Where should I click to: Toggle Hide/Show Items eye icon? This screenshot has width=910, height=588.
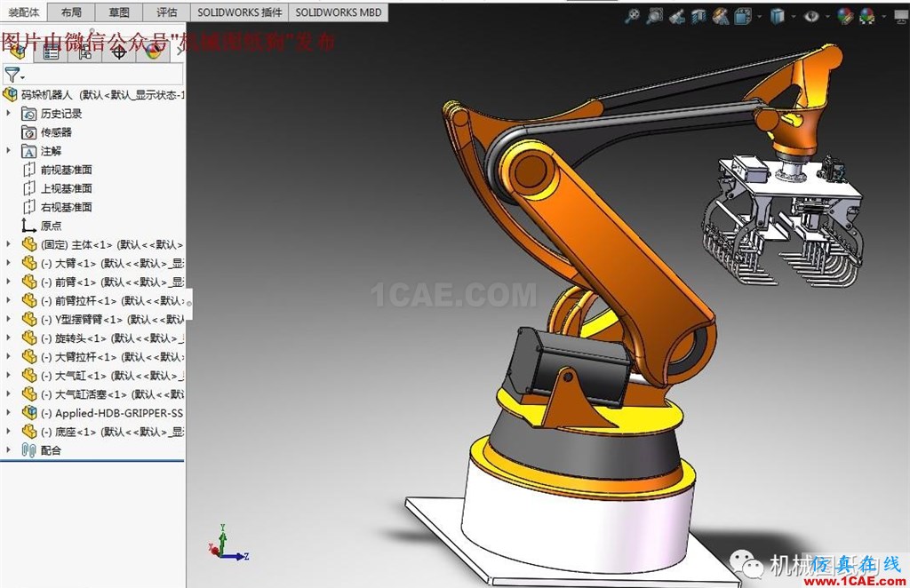[x=811, y=16]
